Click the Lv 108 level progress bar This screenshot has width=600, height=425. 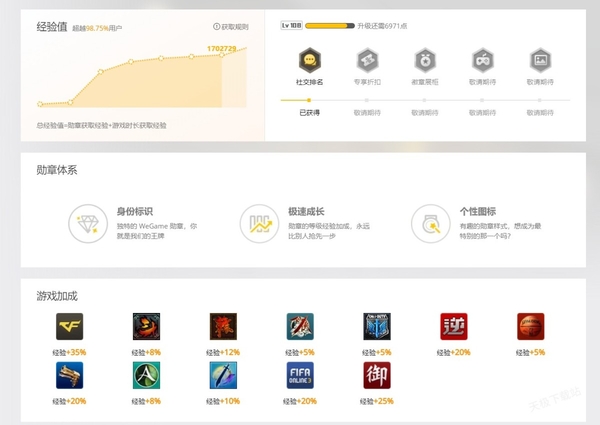(x=330, y=24)
